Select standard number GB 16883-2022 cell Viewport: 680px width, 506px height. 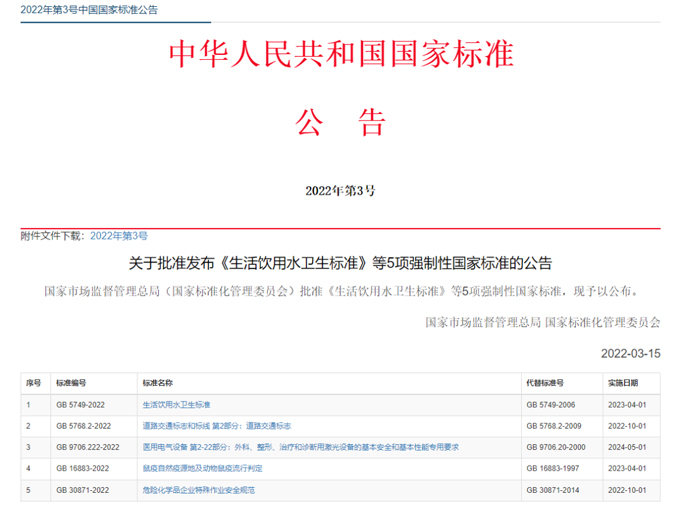83,467
